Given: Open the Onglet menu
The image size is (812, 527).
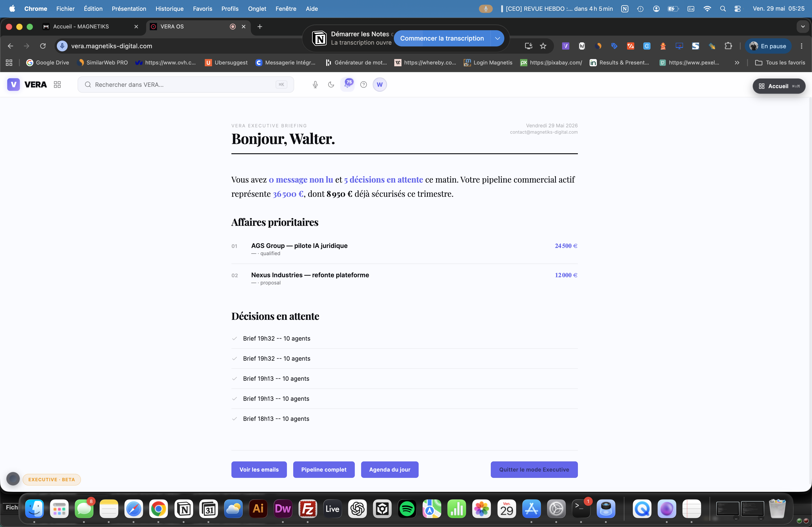Looking at the screenshot, I should click(257, 9).
